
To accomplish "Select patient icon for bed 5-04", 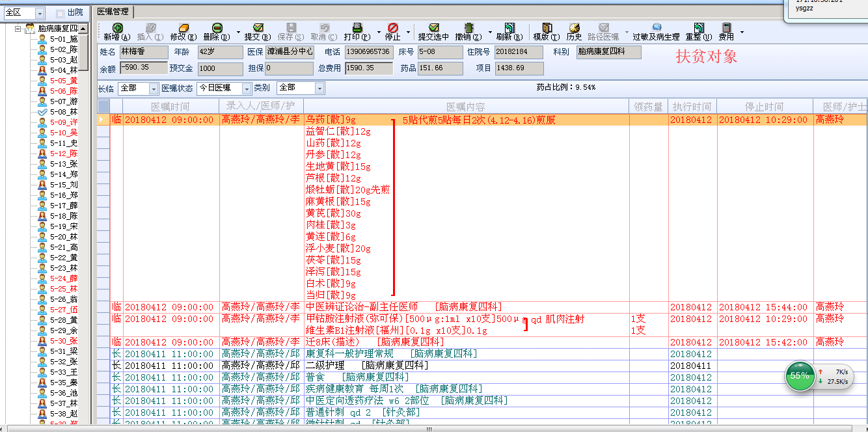I will coord(42,70).
